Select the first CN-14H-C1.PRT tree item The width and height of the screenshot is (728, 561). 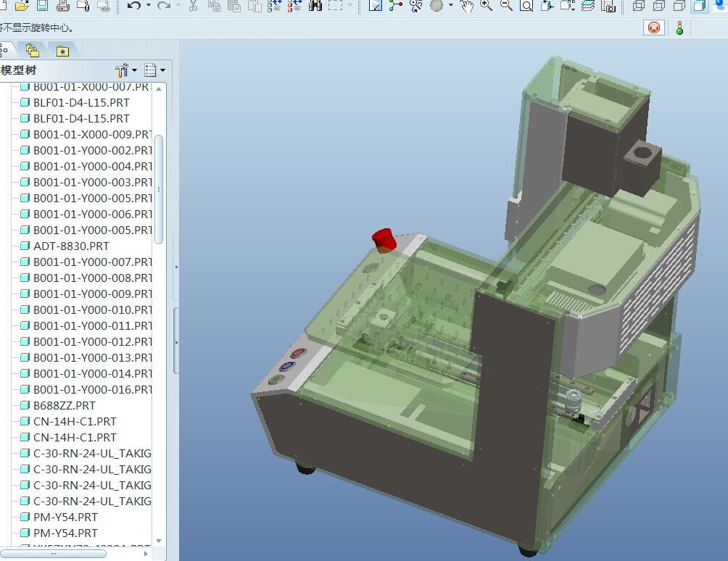point(68,421)
